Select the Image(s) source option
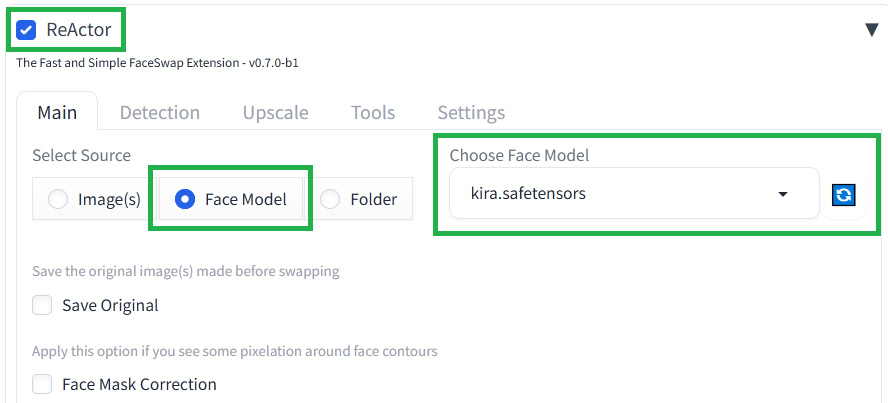The width and height of the screenshot is (888, 403). point(94,199)
